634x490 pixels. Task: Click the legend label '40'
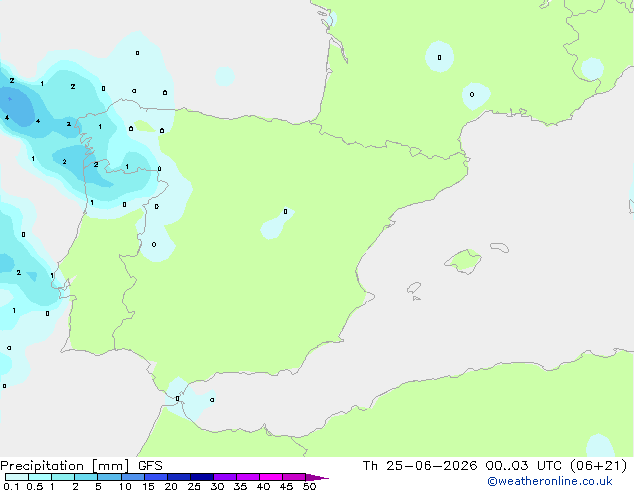263,486
